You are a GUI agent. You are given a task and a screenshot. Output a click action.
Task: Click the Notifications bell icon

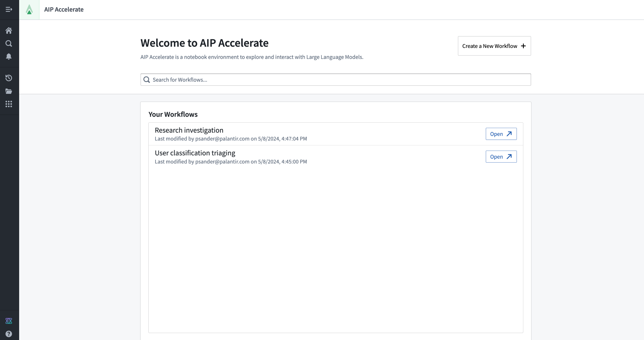click(x=9, y=56)
